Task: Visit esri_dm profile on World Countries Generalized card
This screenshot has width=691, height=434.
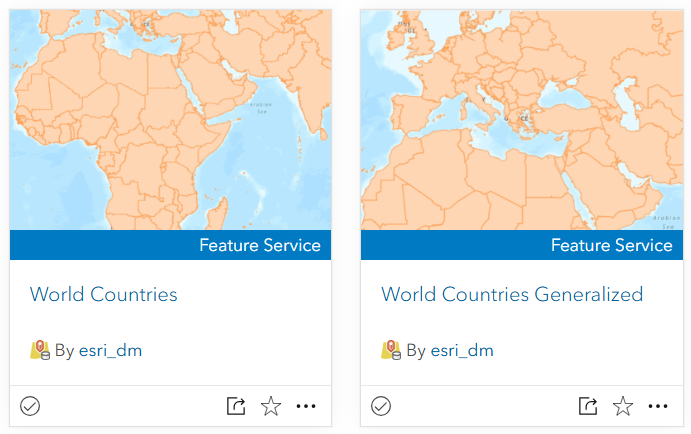Action: coord(462,350)
